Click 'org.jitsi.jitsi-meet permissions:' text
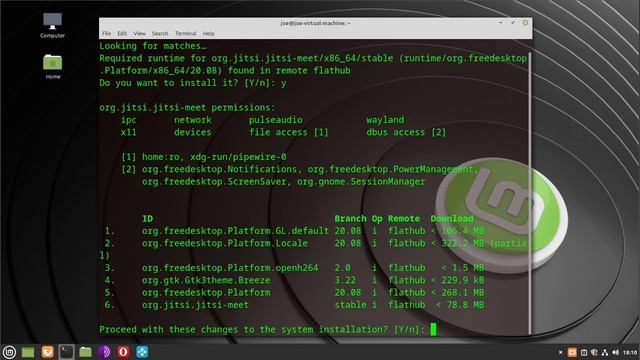 pos(187,108)
